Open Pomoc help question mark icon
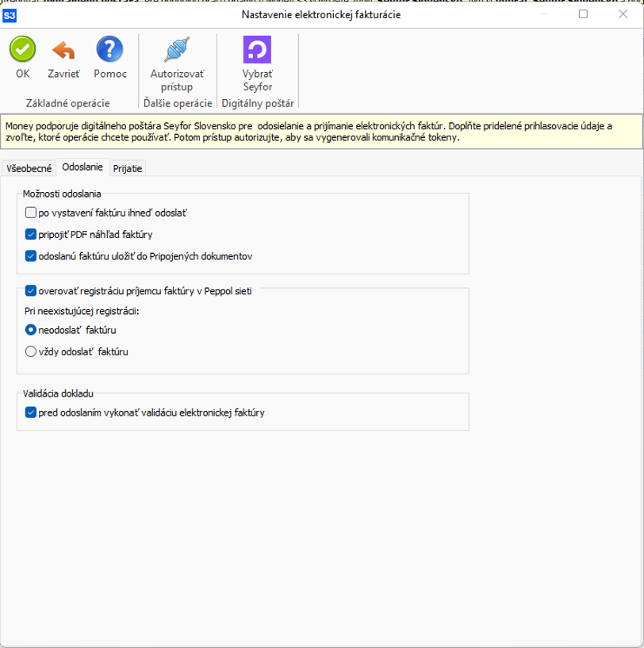The height and width of the screenshot is (648, 644). click(x=109, y=49)
